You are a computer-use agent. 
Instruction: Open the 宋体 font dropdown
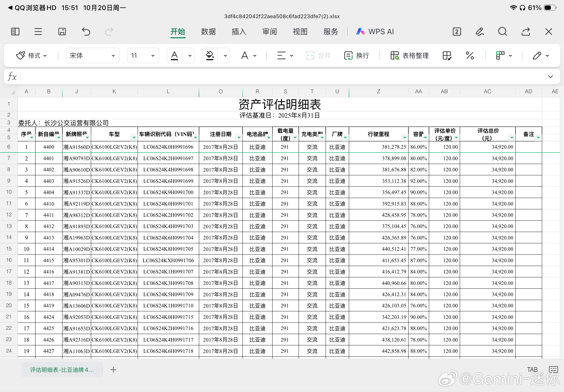pyautogui.click(x=92, y=55)
